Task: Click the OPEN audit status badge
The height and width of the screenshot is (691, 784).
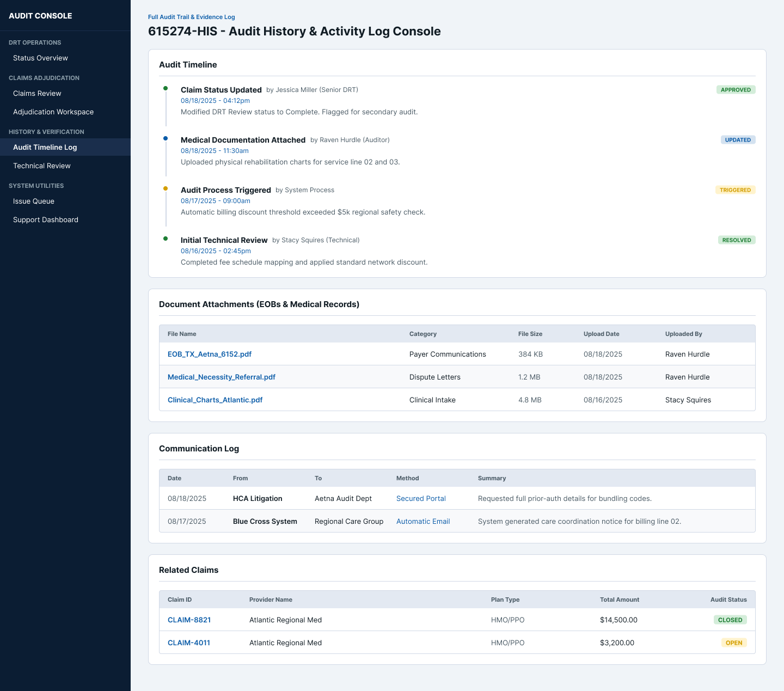Action: click(x=734, y=643)
